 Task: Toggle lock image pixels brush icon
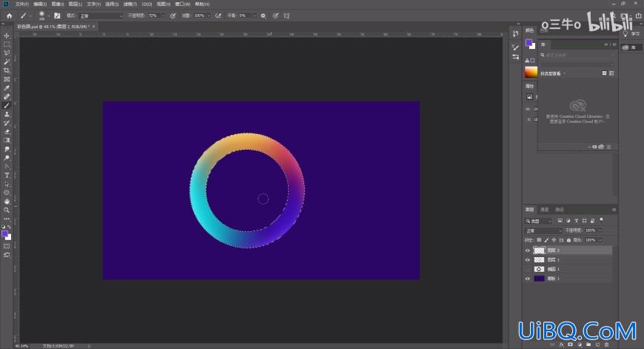point(546,240)
